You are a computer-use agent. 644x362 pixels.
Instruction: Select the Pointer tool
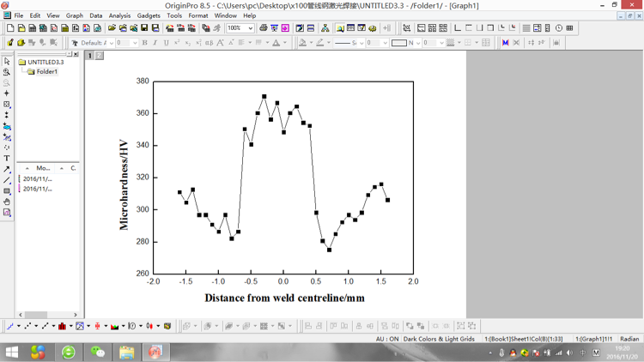tap(7, 61)
